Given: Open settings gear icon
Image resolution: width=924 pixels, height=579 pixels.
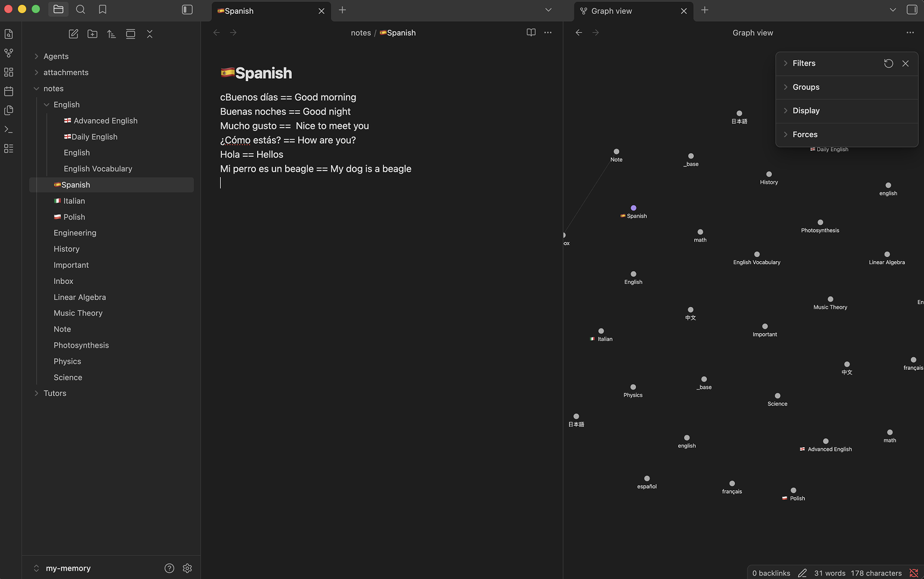Looking at the screenshot, I should pos(187,568).
